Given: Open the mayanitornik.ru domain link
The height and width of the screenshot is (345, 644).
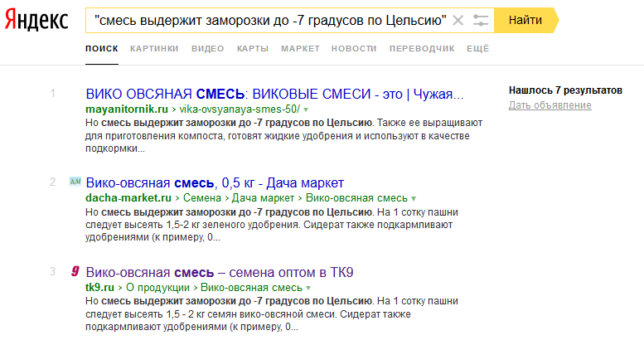Looking at the screenshot, I should click(127, 109).
